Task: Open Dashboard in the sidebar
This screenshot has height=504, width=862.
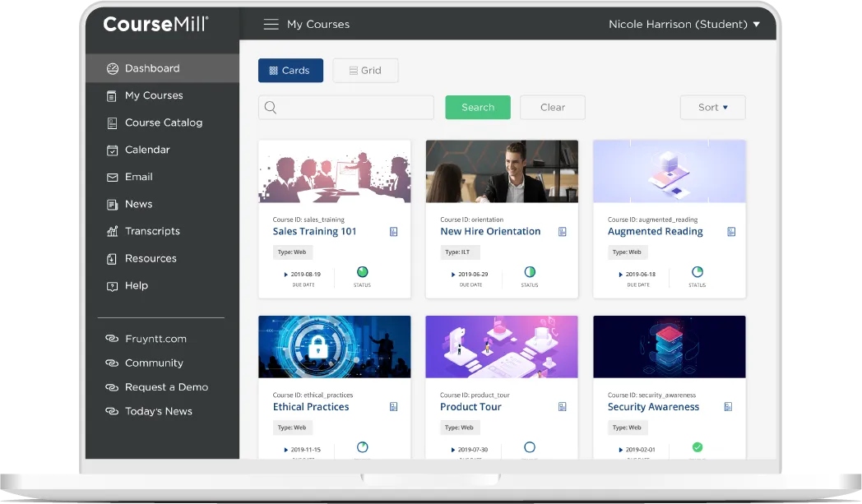Action: click(x=162, y=68)
